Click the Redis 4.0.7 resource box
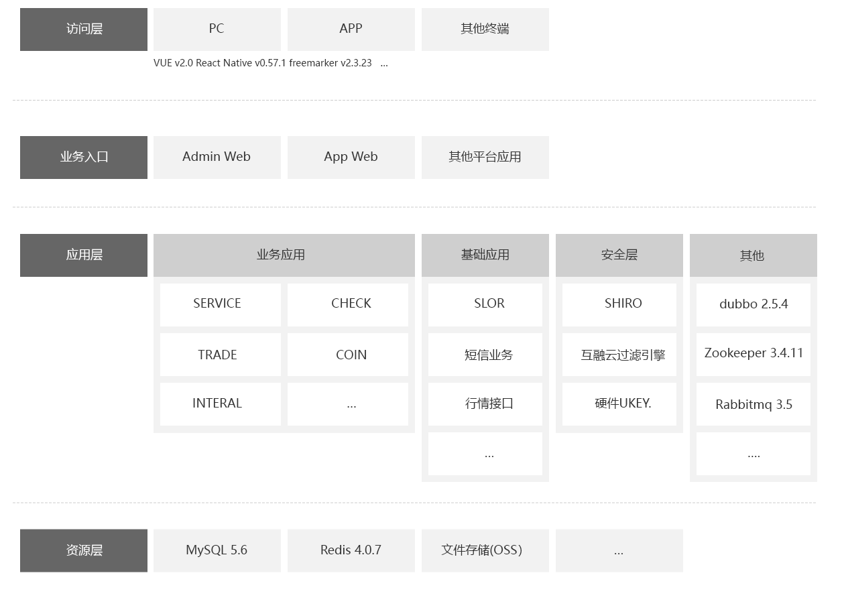Viewport: 842px width, 616px height. [x=351, y=550]
